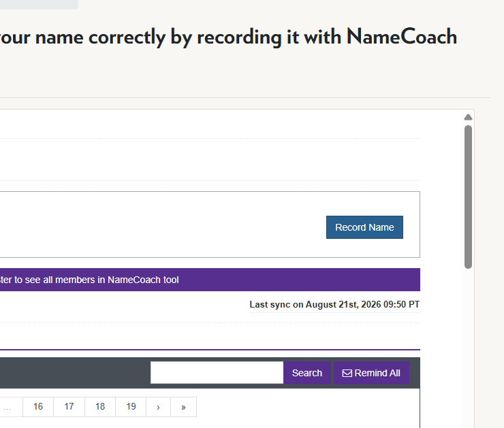The image size is (504, 428).
Task: Go to page 17
Action: 69,407
